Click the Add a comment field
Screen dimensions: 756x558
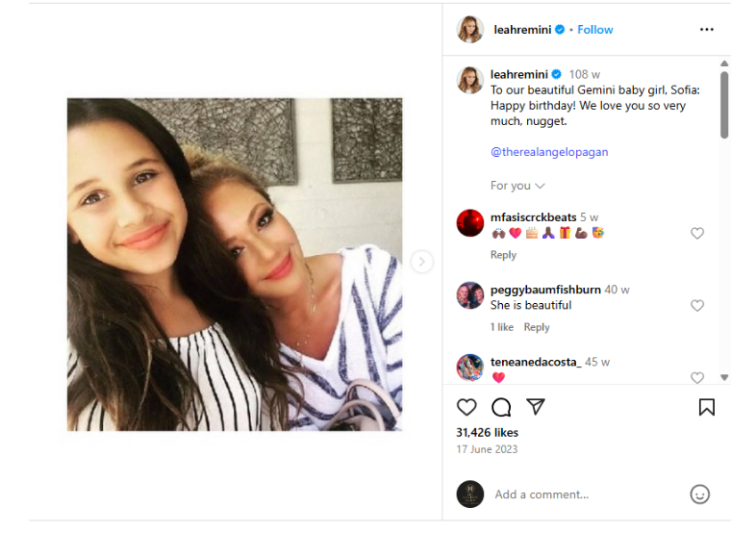pyautogui.click(x=589, y=495)
